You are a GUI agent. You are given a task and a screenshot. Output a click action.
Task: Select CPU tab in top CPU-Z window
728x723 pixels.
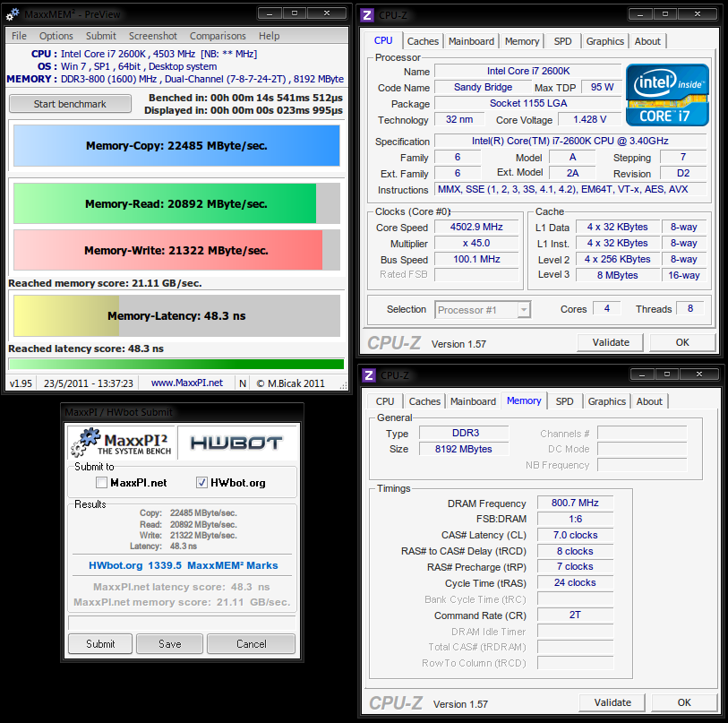point(383,40)
